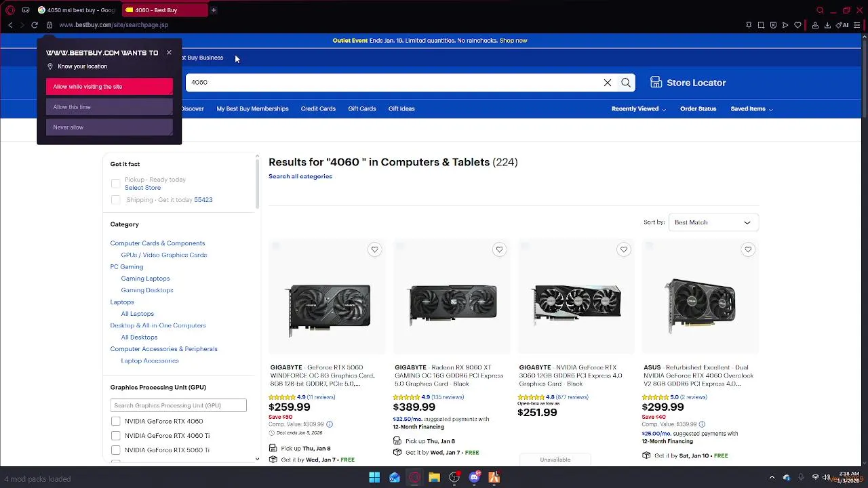Click the Opera pinboard pin icon
This screenshot has height=488, width=868.
pyautogui.click(x=749, y=25)
